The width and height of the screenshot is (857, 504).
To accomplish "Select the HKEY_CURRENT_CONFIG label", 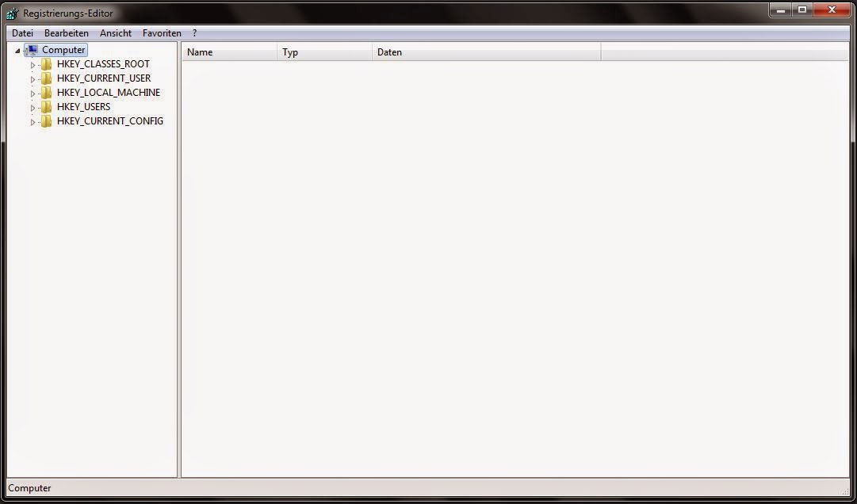I will pyautogui.click(x=110, y=120).
